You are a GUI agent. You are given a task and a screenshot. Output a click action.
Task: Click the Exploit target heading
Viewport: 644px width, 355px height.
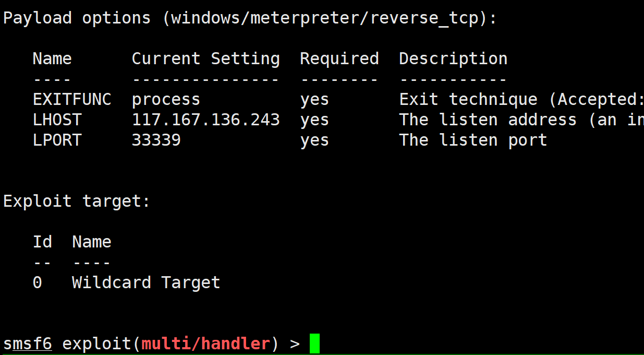pos(77,201)
